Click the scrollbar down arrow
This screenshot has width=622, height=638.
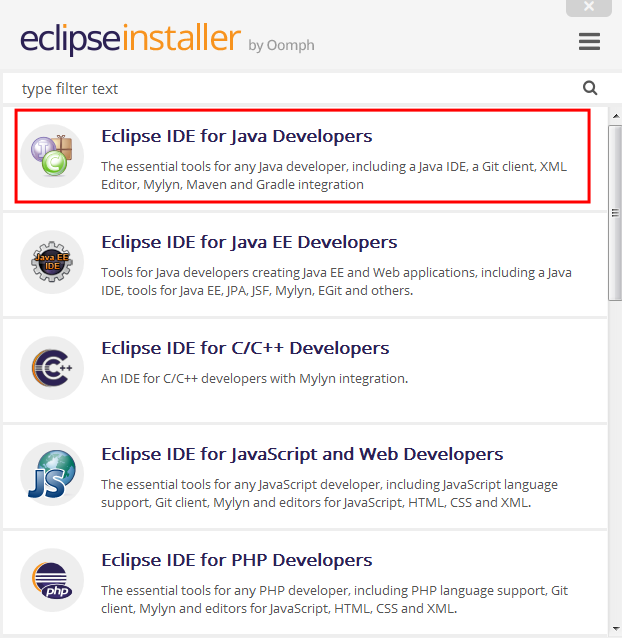[x=615, y=629]
